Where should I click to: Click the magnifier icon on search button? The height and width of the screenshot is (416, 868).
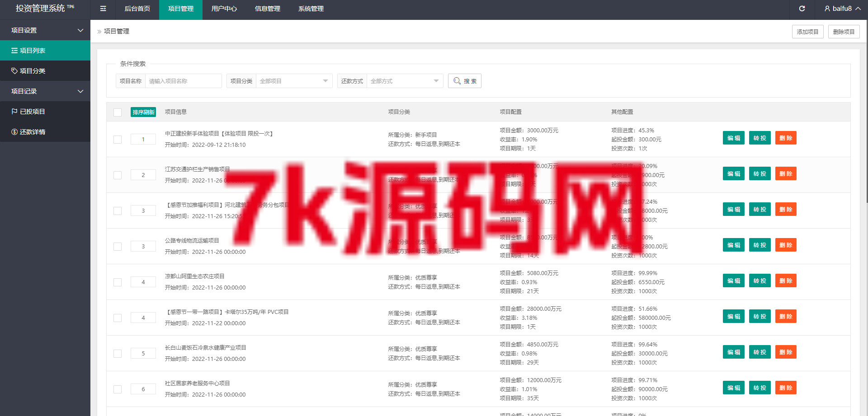pyautogui.click(x=457, y=81)
